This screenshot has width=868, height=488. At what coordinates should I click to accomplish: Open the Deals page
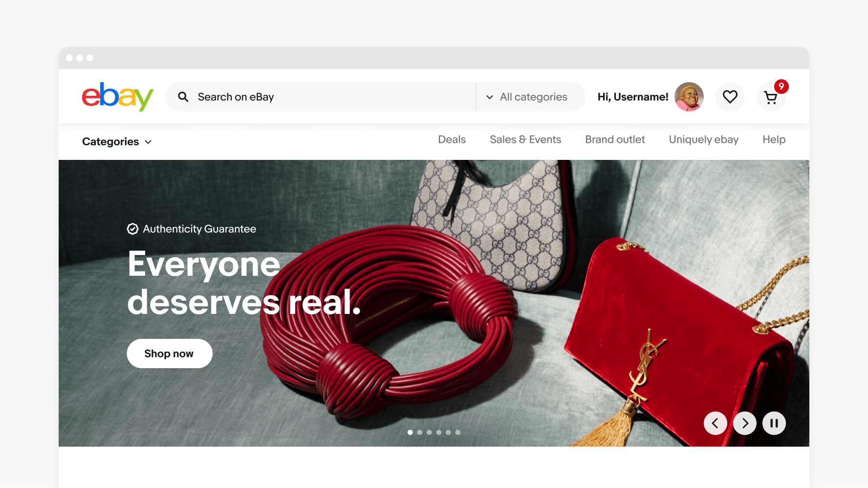point(452,140)
